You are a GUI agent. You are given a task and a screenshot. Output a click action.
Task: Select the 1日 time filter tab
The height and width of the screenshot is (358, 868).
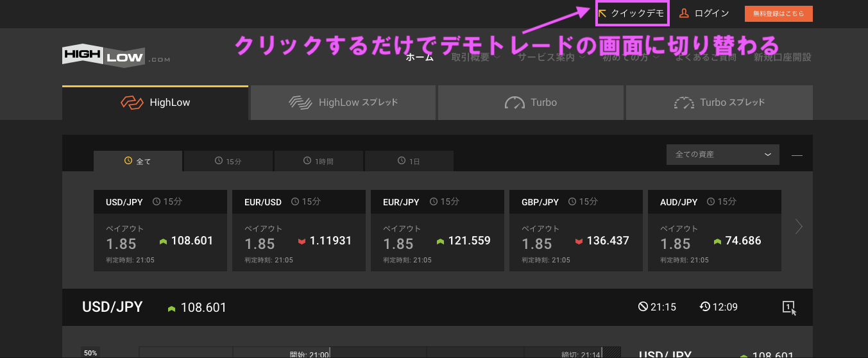point(409,161)
